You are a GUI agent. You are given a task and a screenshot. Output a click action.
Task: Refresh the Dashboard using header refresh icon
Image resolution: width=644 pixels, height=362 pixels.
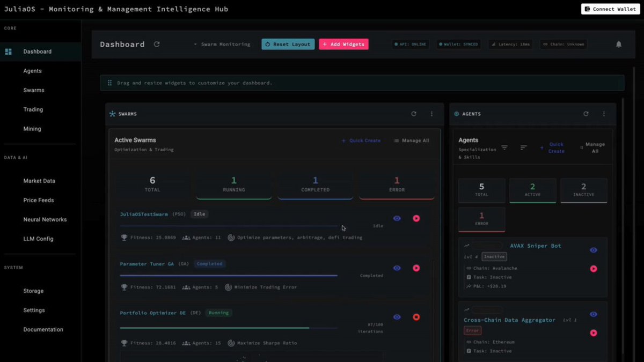coord(157,44)
